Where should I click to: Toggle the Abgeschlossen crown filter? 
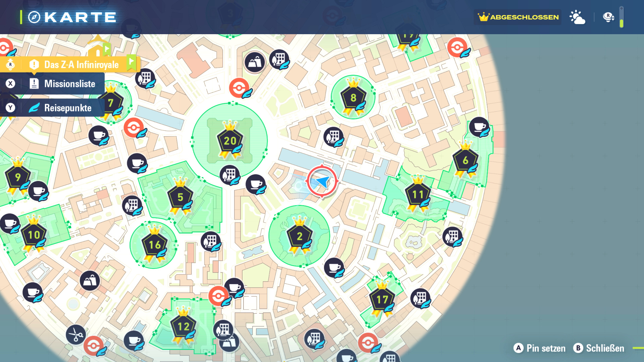(x=518, y=17)
